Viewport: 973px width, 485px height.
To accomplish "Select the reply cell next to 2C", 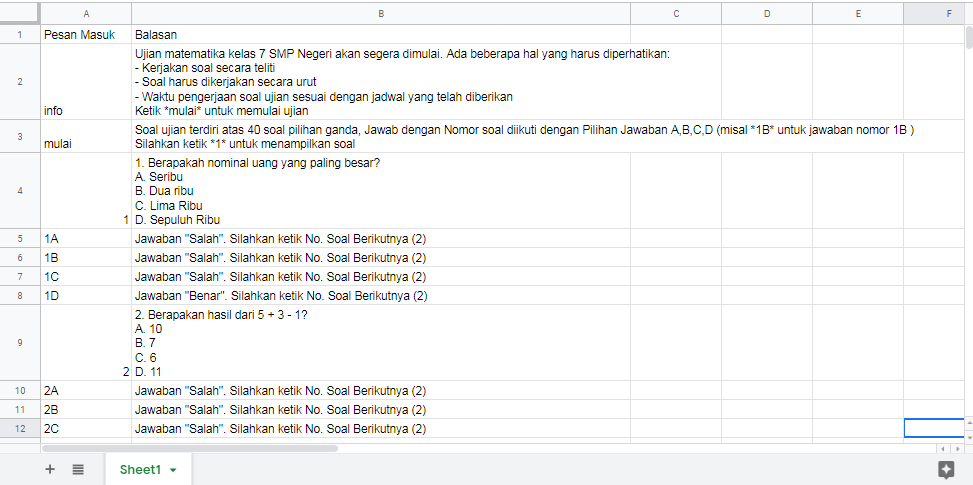I will click(x=381, y=428).
